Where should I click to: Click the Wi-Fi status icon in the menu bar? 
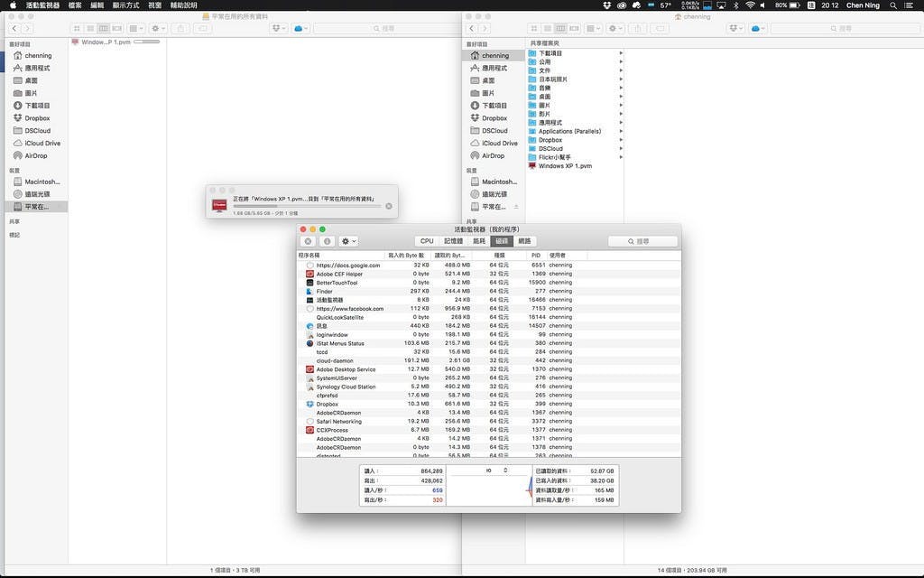750,5
